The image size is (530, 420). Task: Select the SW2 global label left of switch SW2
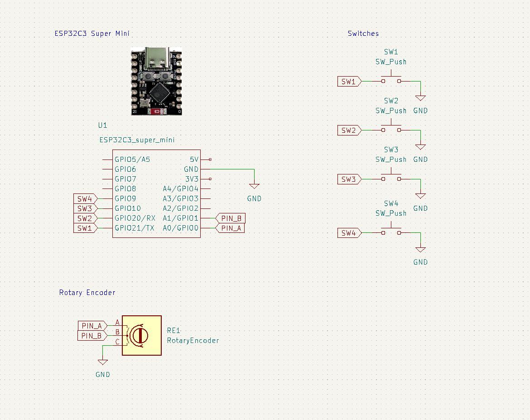coord(350,130)
